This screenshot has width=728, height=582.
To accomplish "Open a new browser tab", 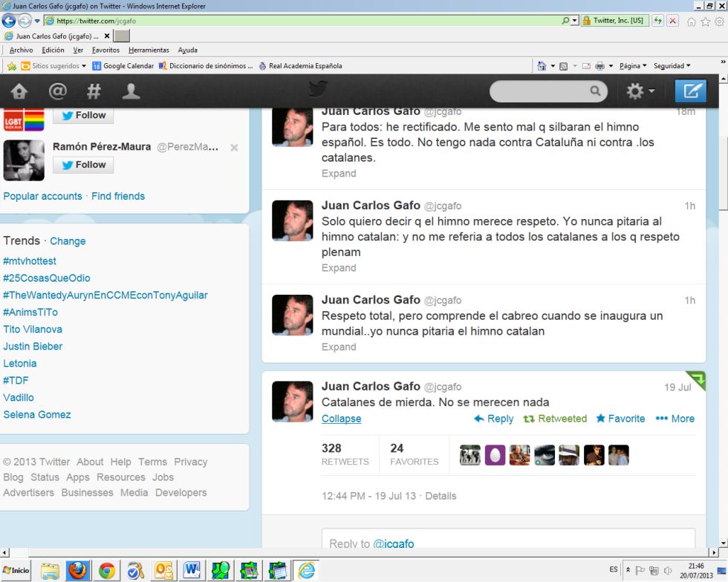I will coord(122,36).
